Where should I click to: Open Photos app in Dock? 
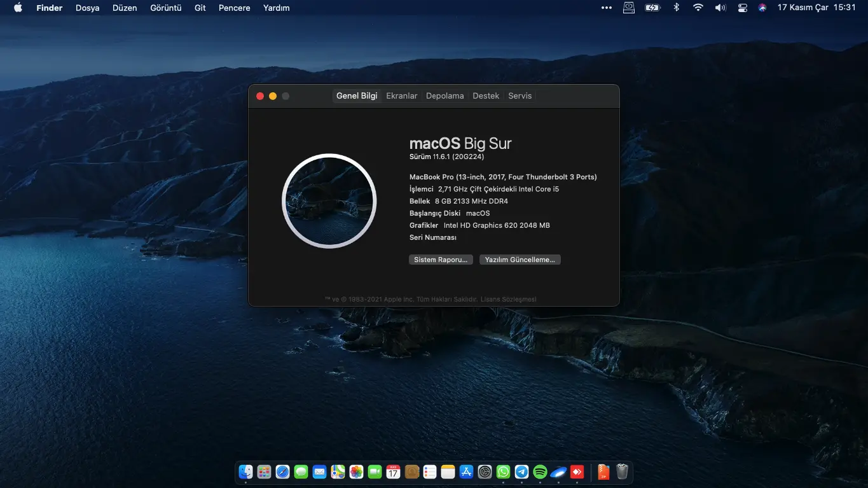[356, 472]
